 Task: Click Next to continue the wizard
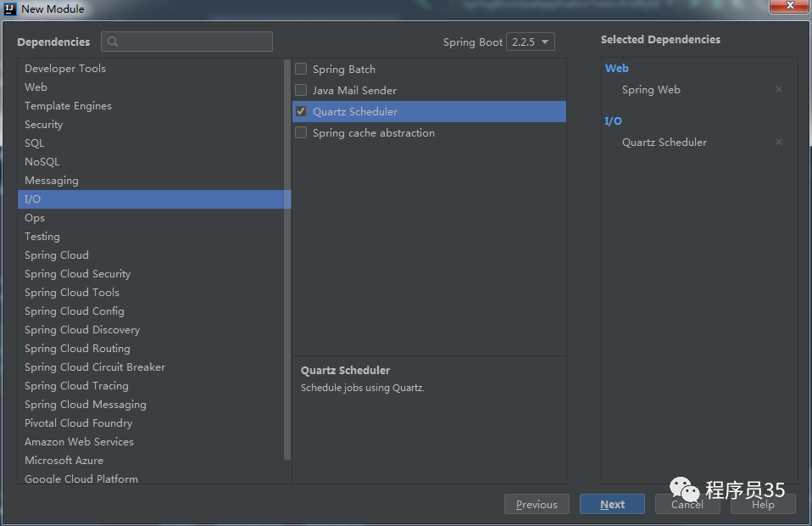(612, 504)
